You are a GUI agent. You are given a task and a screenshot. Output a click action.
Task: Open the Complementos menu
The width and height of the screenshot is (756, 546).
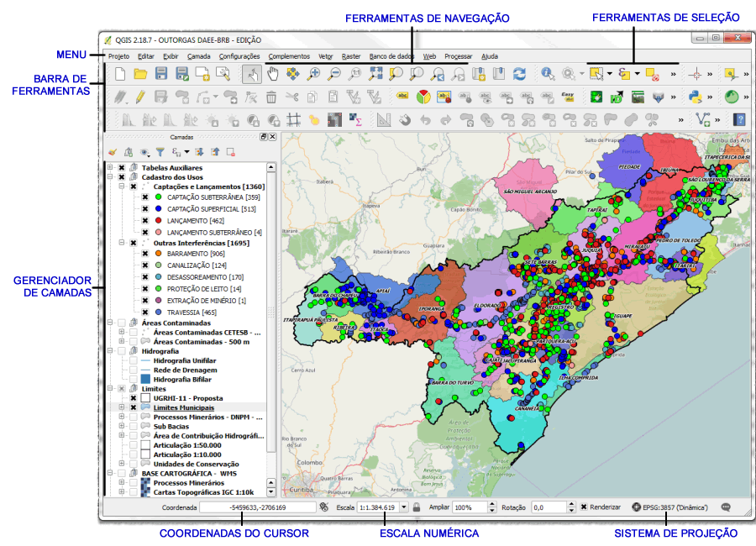pyautogui.click(x=288, y=56)
